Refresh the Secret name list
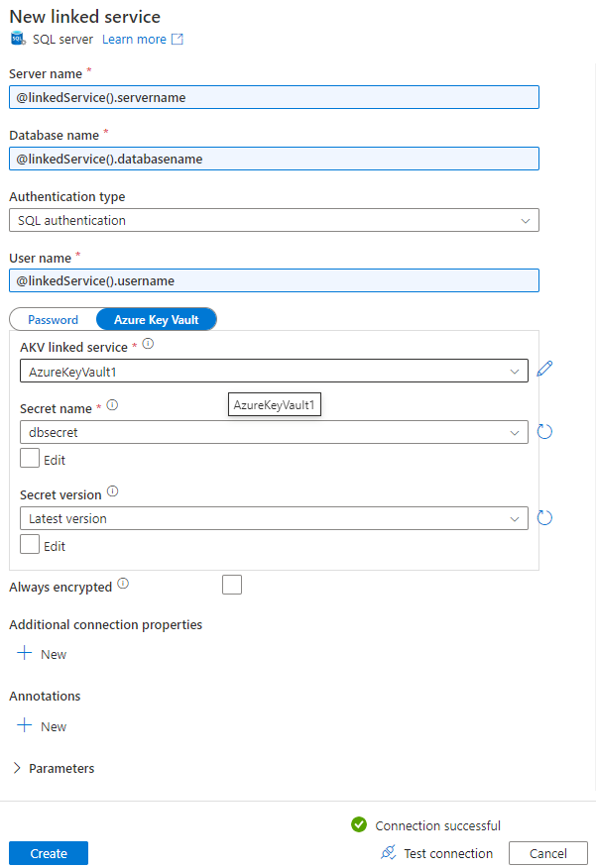Screen dimensions: 596x868 pos(543,432)
